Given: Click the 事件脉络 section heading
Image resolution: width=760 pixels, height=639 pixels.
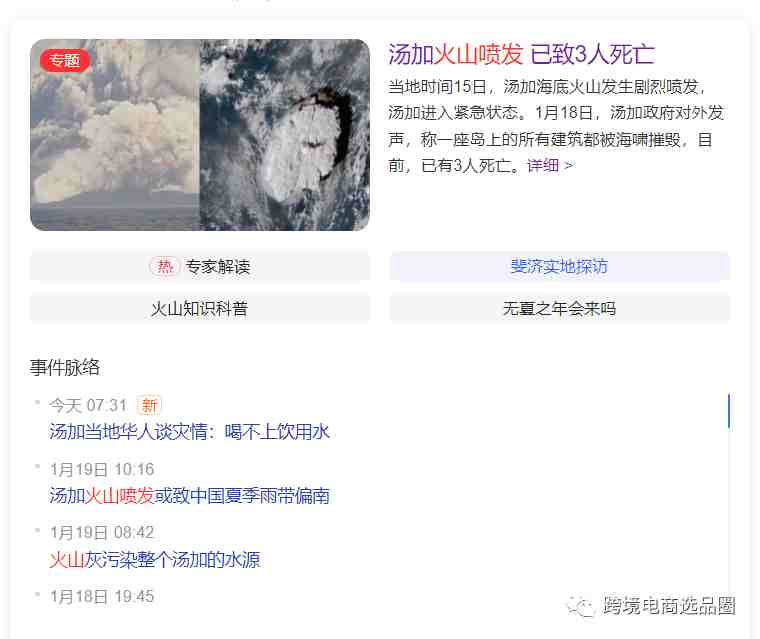Looking at the screenshot, I should click(x=65, y=367).
